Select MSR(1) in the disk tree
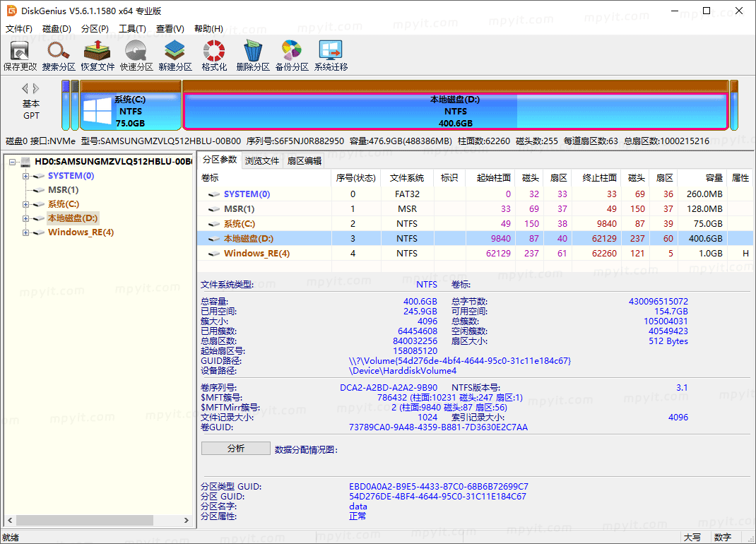Viewport: 756px width, 544px height. pos(63,190)
